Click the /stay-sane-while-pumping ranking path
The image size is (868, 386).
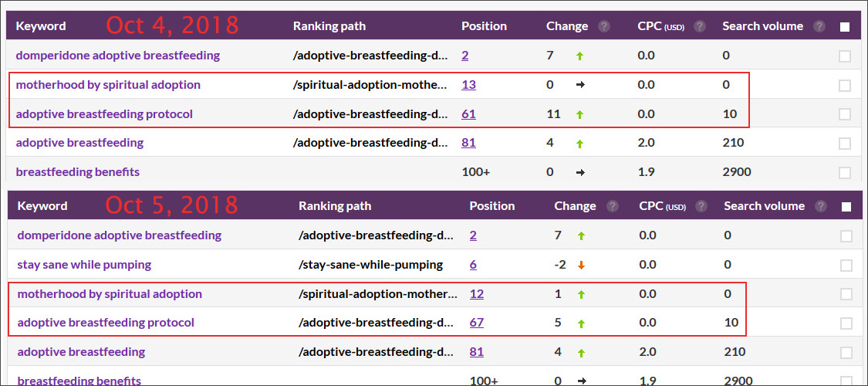pos(370,265)
